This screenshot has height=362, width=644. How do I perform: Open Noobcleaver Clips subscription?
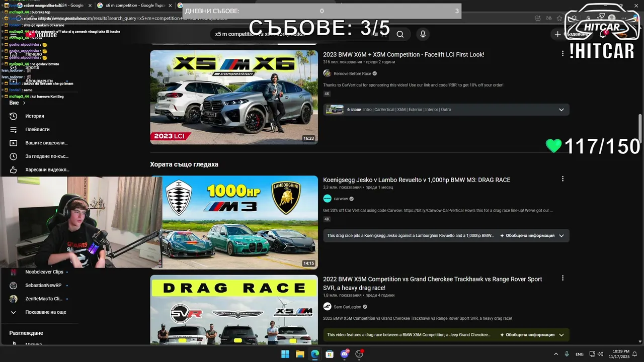[x=44, y=272]
